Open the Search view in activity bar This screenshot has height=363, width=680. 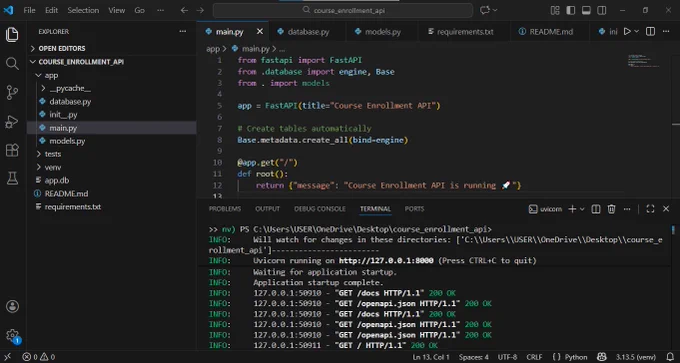click(x=12, y=64)
